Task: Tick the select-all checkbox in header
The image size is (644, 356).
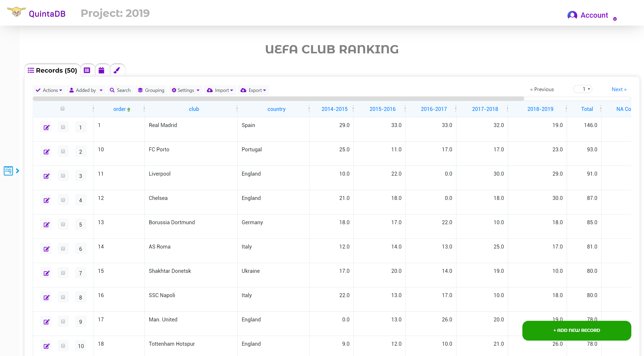Action: 63,109
